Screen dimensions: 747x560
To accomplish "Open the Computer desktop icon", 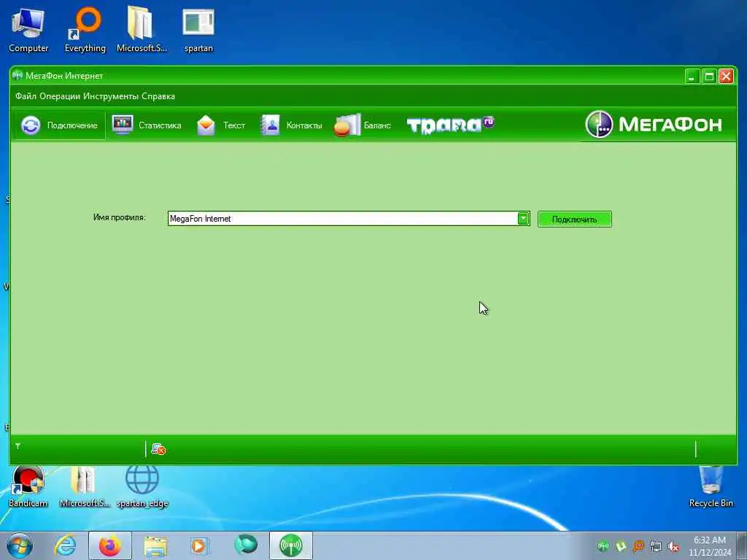I will (x=28, y=31).
